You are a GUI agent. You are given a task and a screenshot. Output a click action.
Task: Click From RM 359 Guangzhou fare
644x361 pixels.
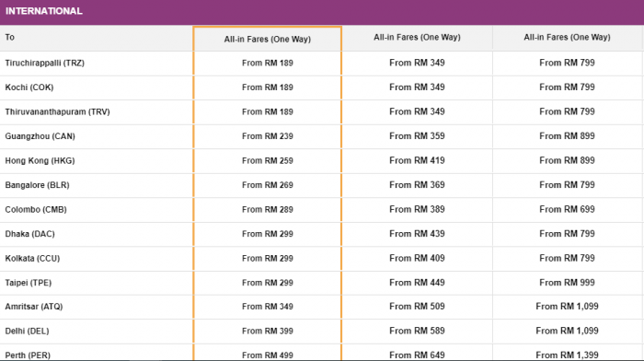point(417,135)
